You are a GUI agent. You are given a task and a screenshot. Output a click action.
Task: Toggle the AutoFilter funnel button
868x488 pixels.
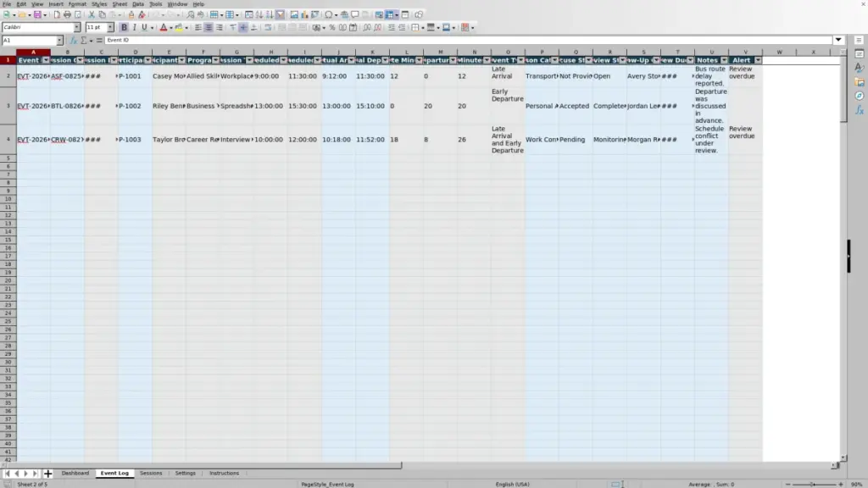280,15
